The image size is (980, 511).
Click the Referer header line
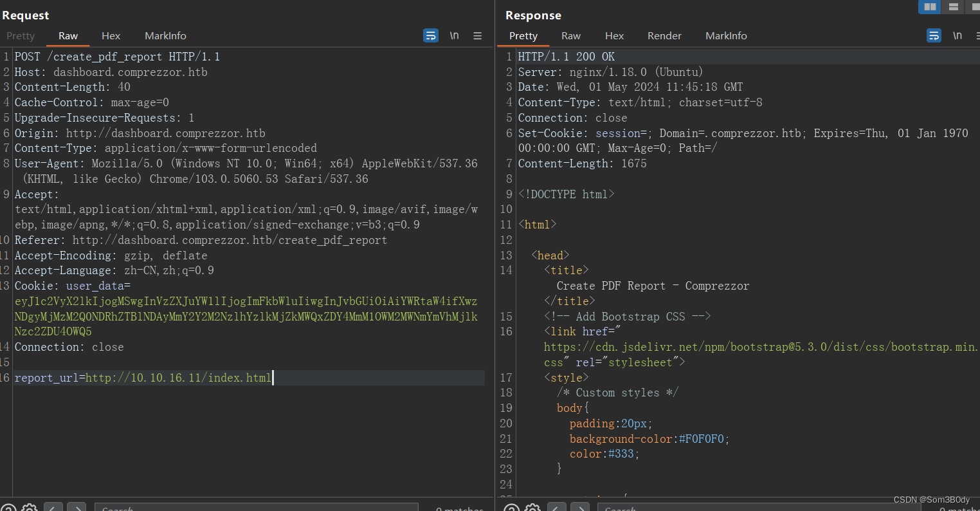[201, 240]
